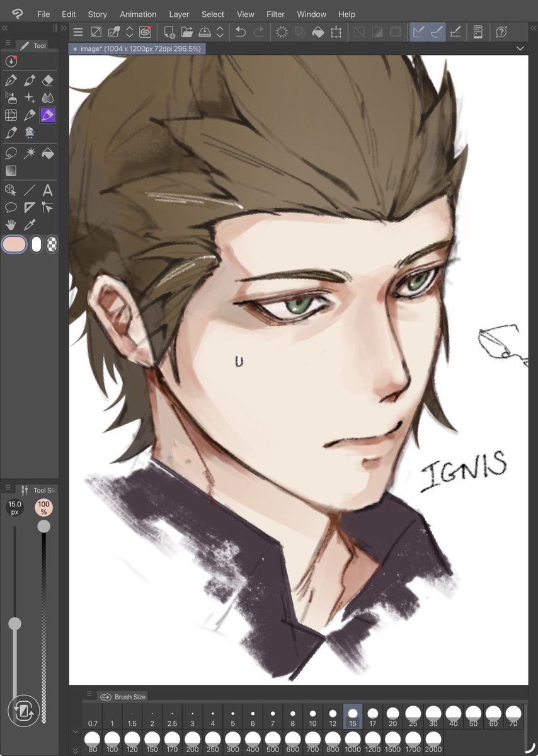Screen dimensions: 538x756
Task: Select the Hand move tool
Action: (x=11, y=225)
